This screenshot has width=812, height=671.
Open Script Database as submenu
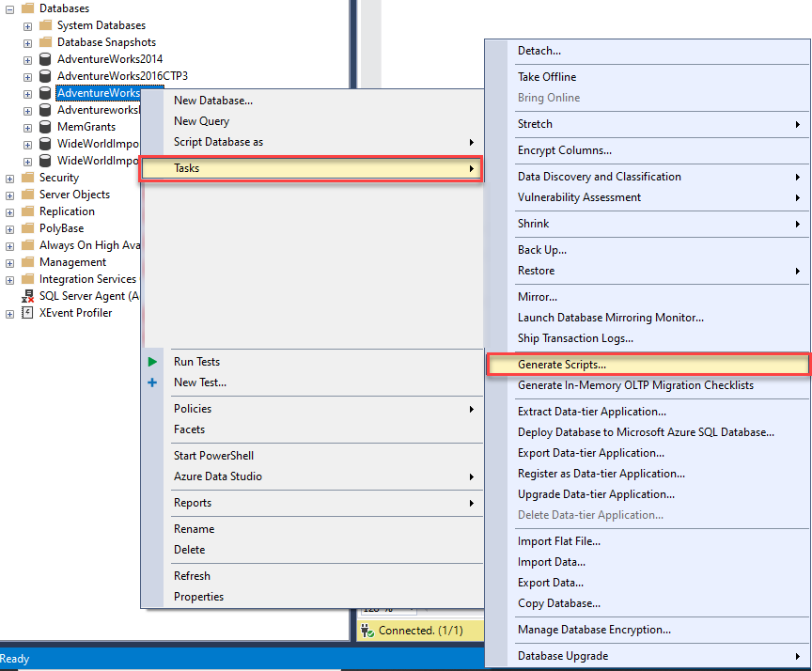pos(311,142)
